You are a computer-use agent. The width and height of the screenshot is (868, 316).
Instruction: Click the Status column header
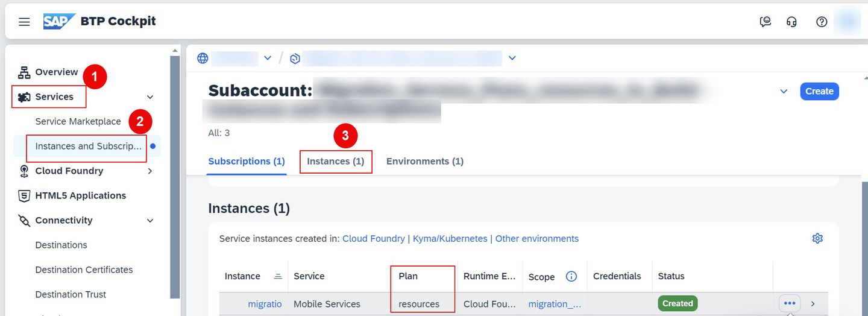point(671,276)
